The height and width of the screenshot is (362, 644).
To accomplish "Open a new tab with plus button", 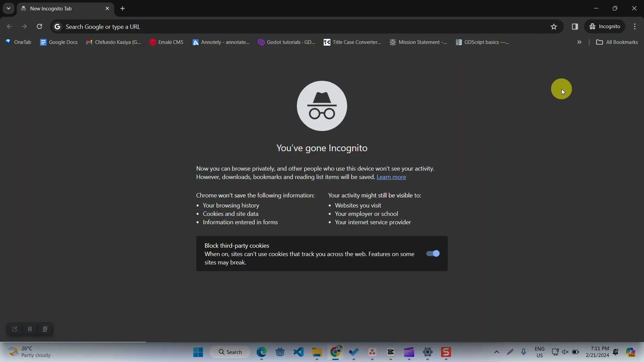I will (x=123, y=8).
